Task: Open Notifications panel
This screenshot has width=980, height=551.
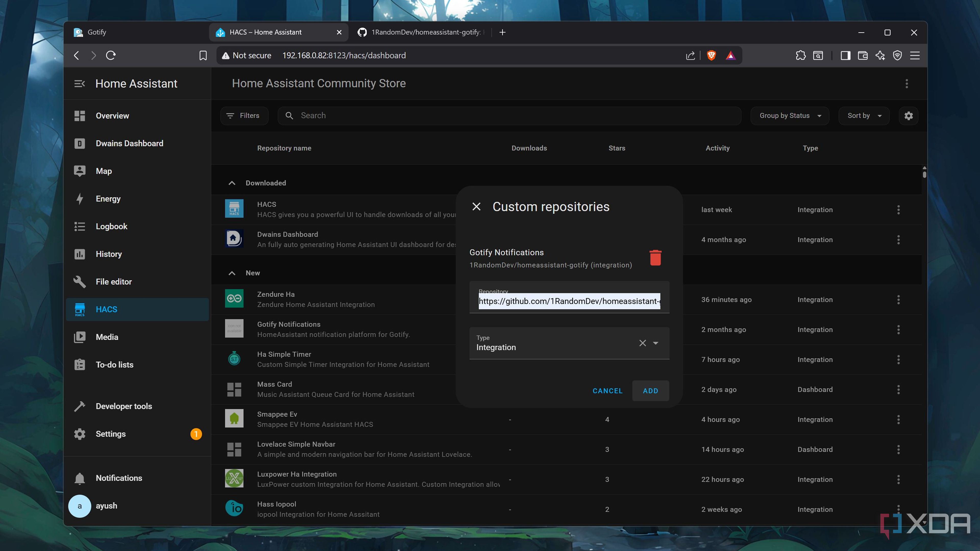Action: pyautogui.click(x=137, y=478)
